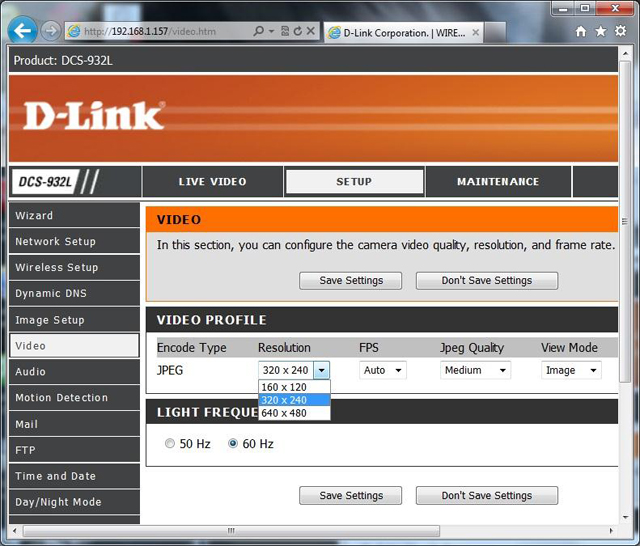
Task: Close the D-Link Corporation browser tab
Action: coord(476,33)
